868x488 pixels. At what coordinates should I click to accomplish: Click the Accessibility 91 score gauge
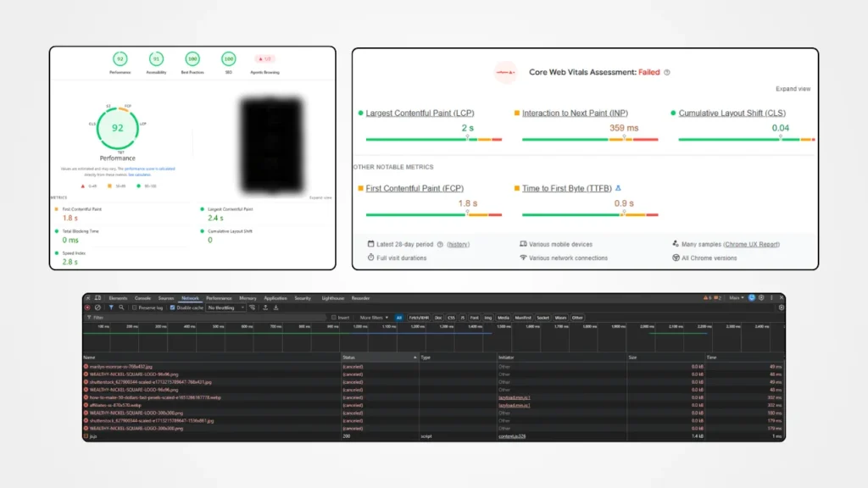156,59
